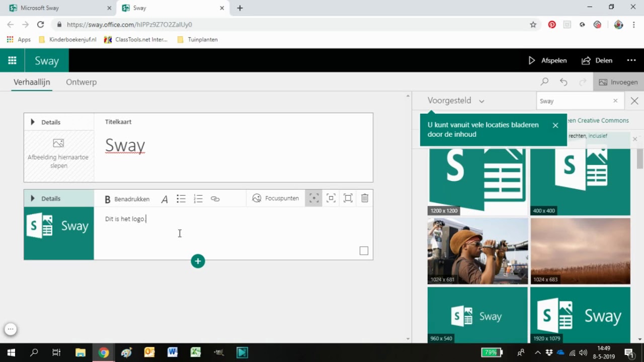
Task: Insert a numbered list
Action: coord(198,199)
